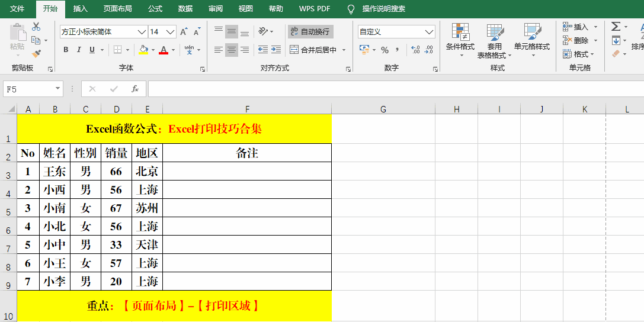Open the font name dropdown

142,31
